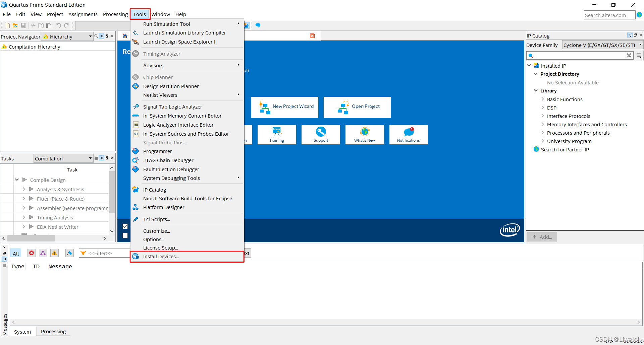Click the Cut toolbar icon
The height and width of the screenshot is (345, 644).
33,25
